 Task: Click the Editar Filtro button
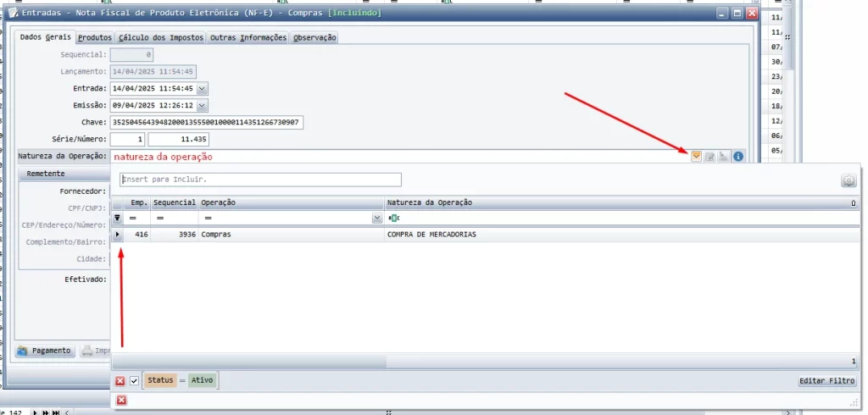click(x=827, y=380)
